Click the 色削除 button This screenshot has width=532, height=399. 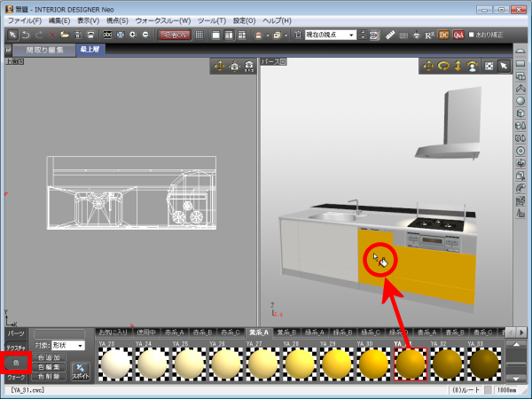point(51,377)
